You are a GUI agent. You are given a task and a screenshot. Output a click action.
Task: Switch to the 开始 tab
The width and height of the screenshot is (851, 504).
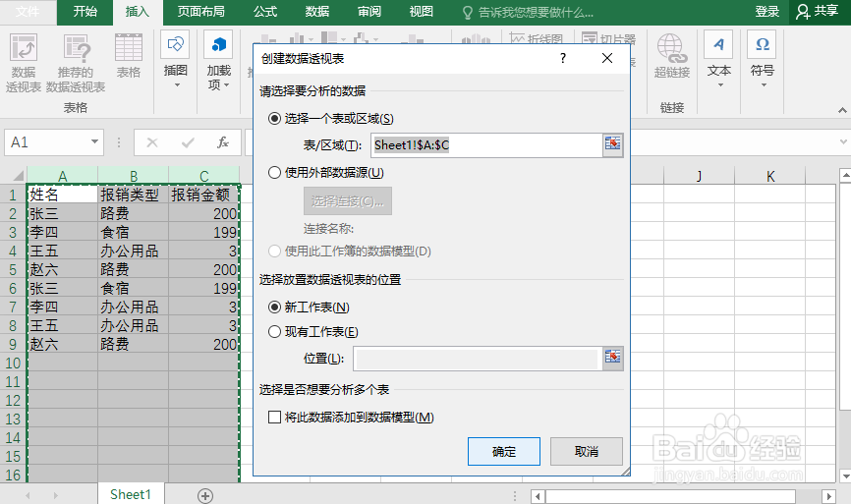pyautogui.click(x=85, y=12)
